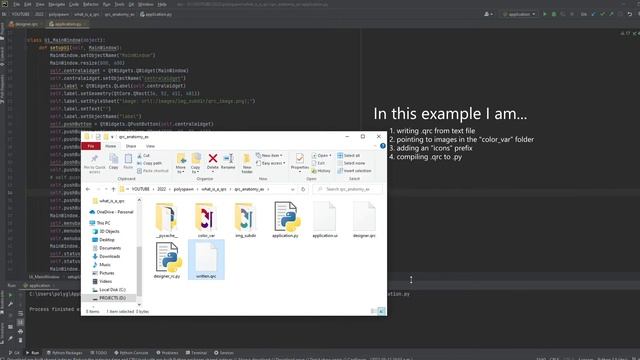Open the Open dropdown in ribbon
The width and height of the screenshot is (640, 360).
(322, 156)
